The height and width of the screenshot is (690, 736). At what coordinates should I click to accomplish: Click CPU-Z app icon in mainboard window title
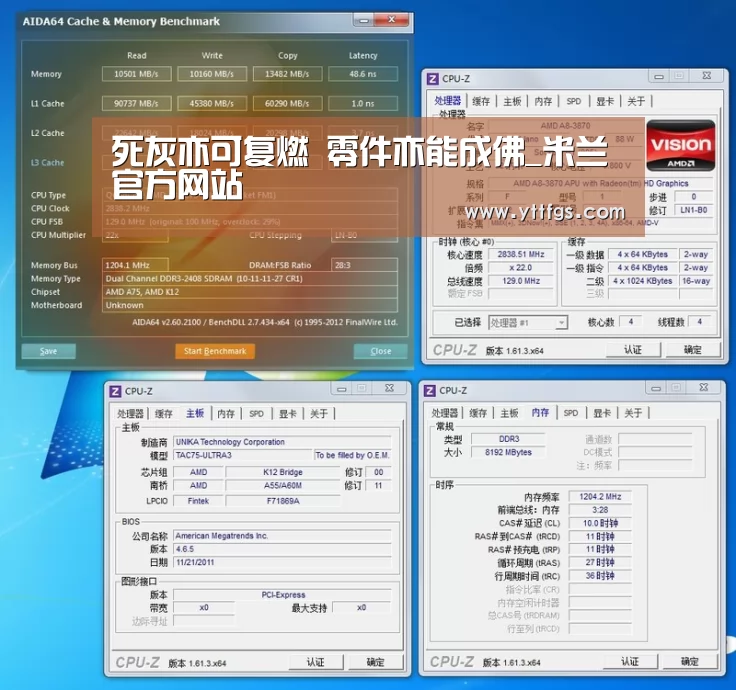click(115, 391)
